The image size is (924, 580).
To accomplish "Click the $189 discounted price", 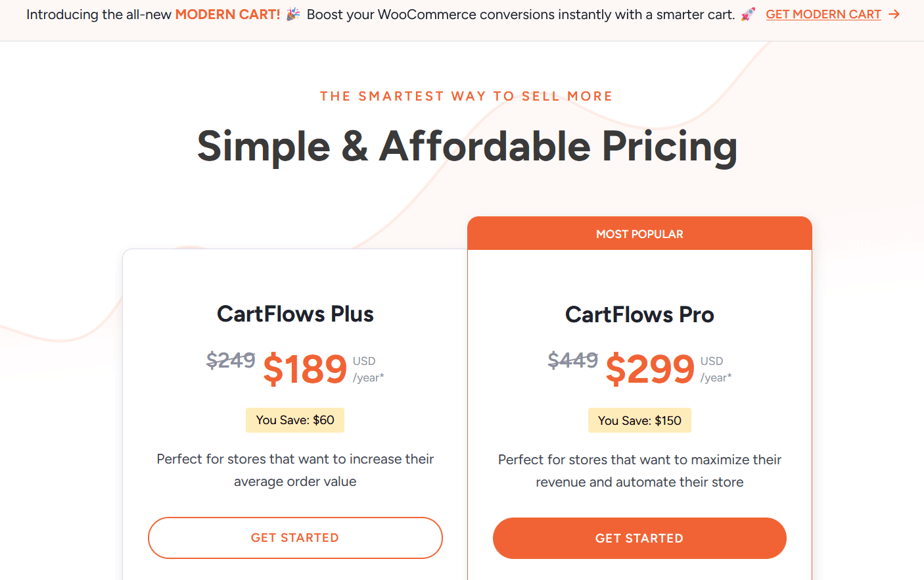I will [x=305, y=369].
